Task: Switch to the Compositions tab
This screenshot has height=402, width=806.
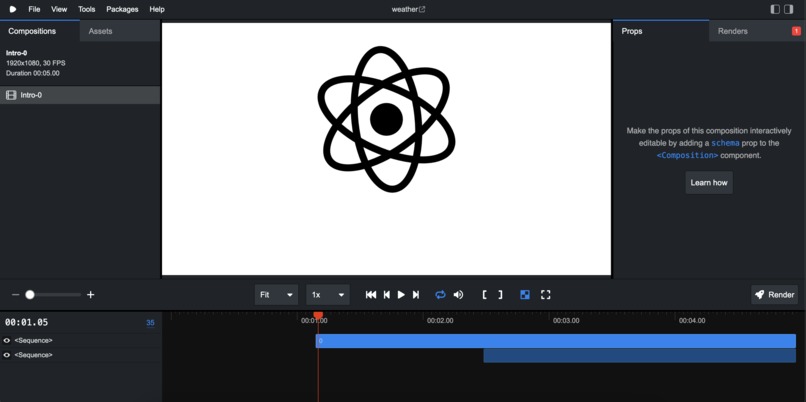Action: click(40, 31)
